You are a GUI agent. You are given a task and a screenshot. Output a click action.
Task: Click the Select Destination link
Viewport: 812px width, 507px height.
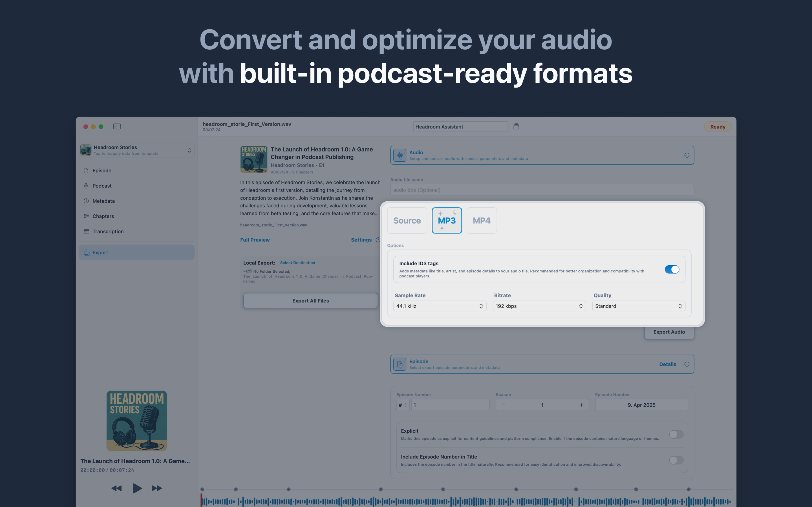297,263
